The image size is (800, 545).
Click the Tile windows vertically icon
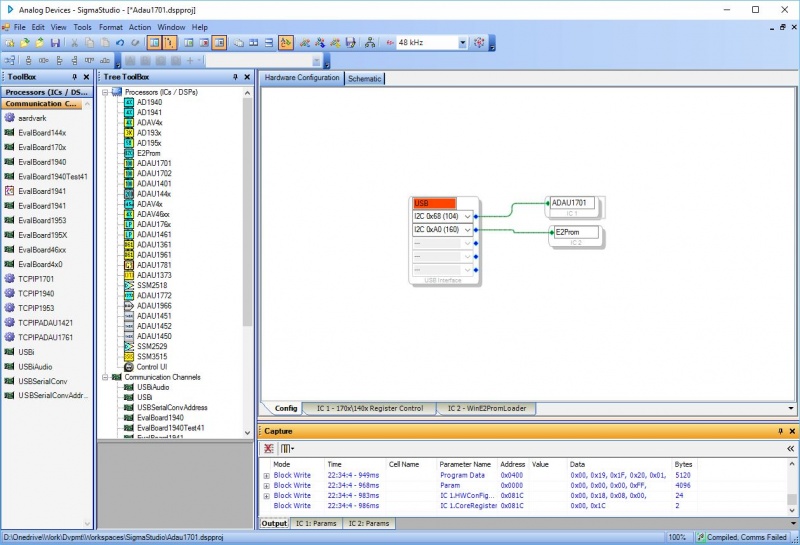pos(254,43)
